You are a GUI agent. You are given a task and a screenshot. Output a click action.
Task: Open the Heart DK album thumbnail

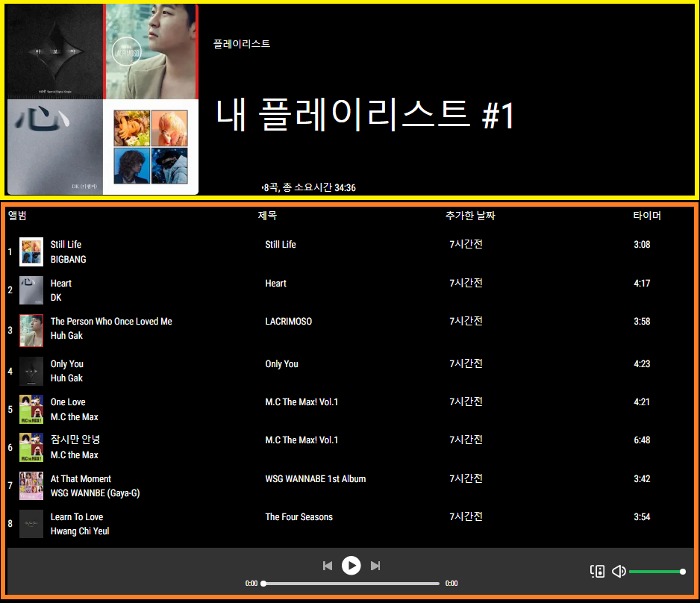(31, 290)
